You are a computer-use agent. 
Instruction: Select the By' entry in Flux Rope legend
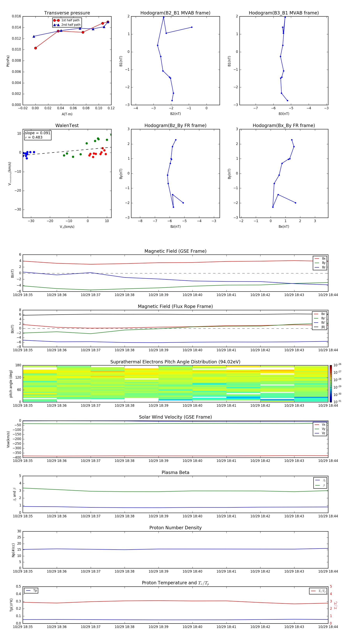point(320,318)
